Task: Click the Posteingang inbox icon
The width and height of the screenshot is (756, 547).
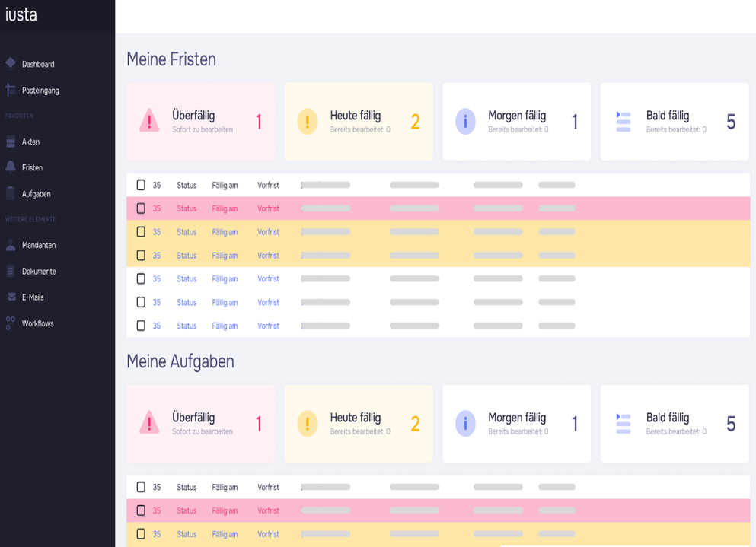Action: click(x=11, y=90)
